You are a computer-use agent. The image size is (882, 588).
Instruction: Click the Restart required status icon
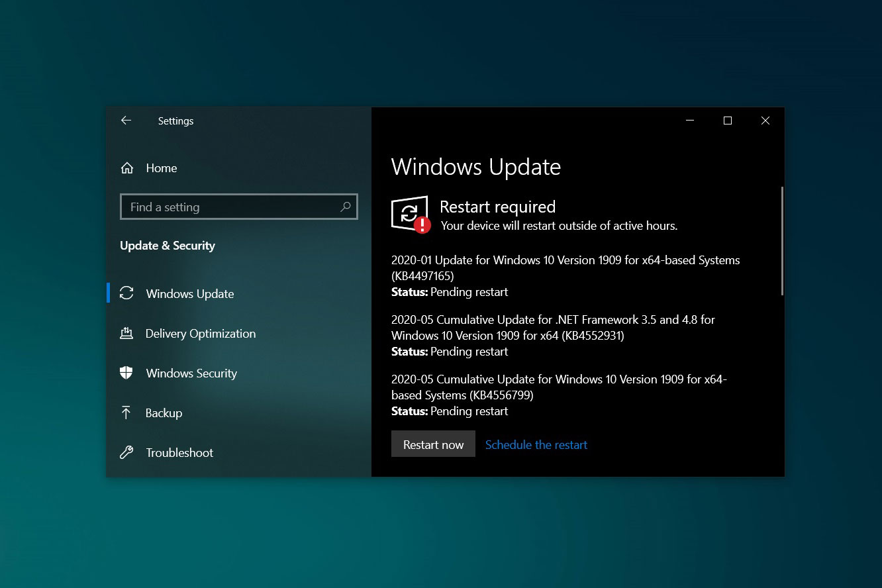(x=411, y=215)
